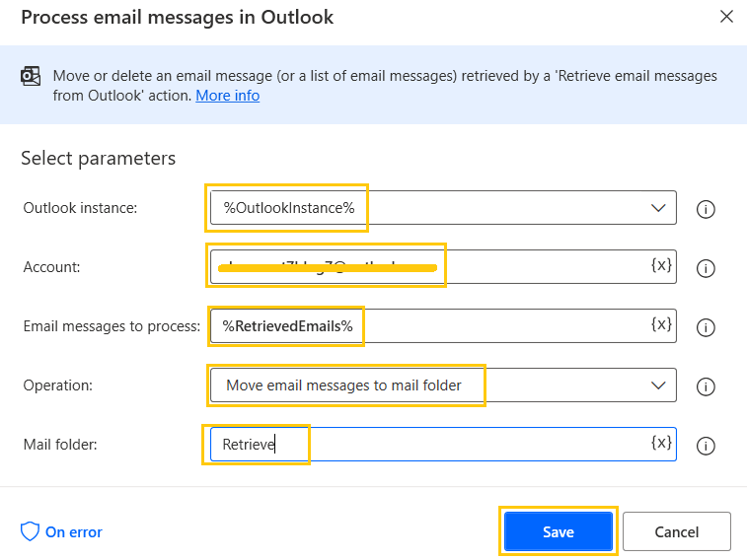The image size is (747, 560).
Task: Focus the Account input field
Action: (443, 266)
